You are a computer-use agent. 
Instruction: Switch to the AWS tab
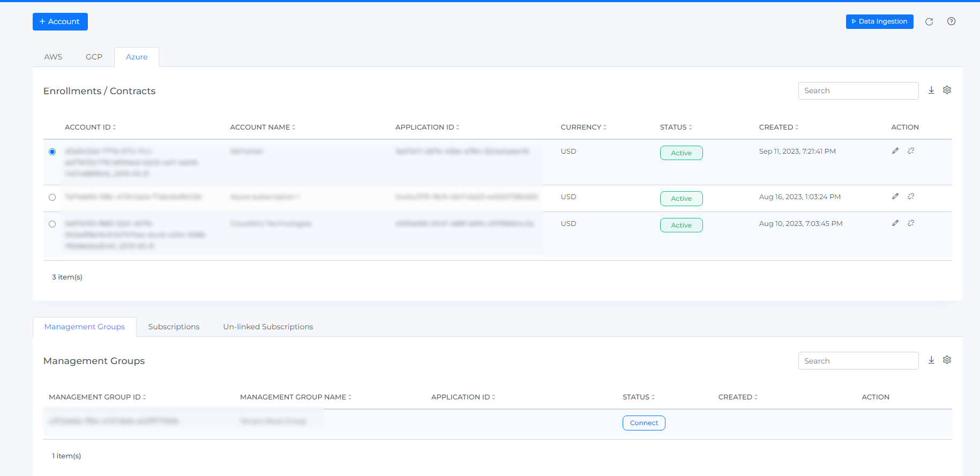pyautogui.click(x=53, y=57)
